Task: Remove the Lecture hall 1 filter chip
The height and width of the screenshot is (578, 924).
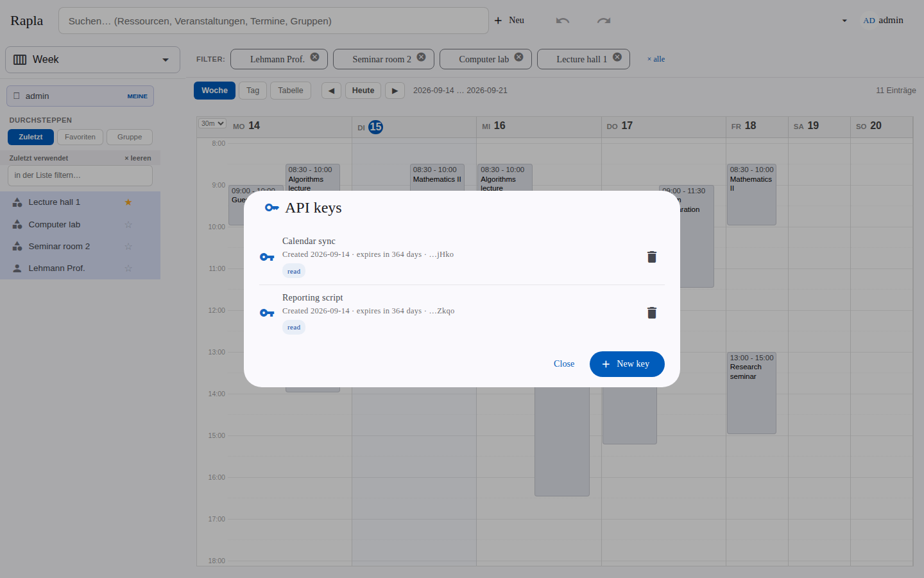Action: pos(617,57)
